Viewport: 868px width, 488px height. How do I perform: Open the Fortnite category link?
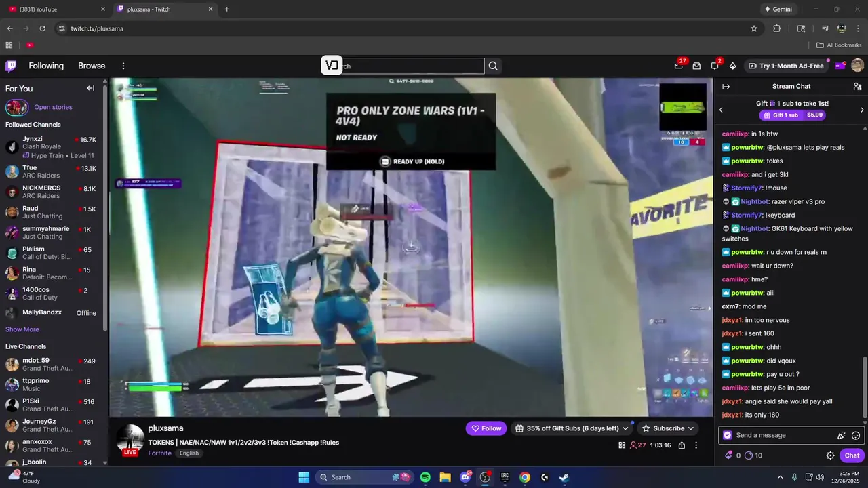[x=160, y=453]
